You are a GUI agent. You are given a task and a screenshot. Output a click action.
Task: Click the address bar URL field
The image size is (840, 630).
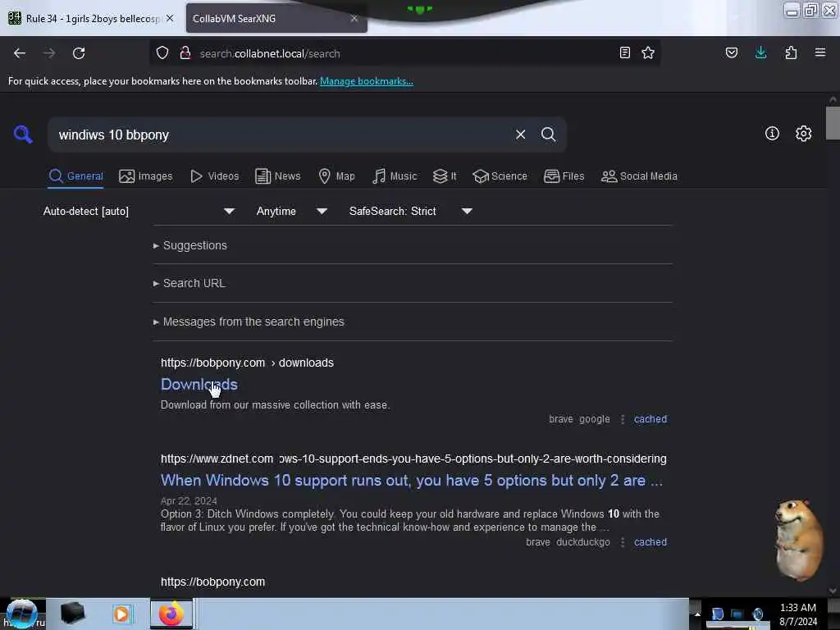pos(404,53)
